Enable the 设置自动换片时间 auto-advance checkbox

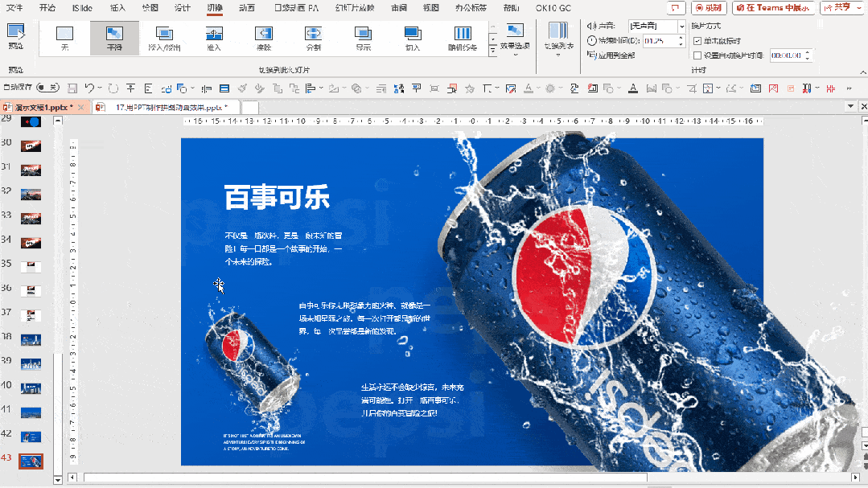697,55
